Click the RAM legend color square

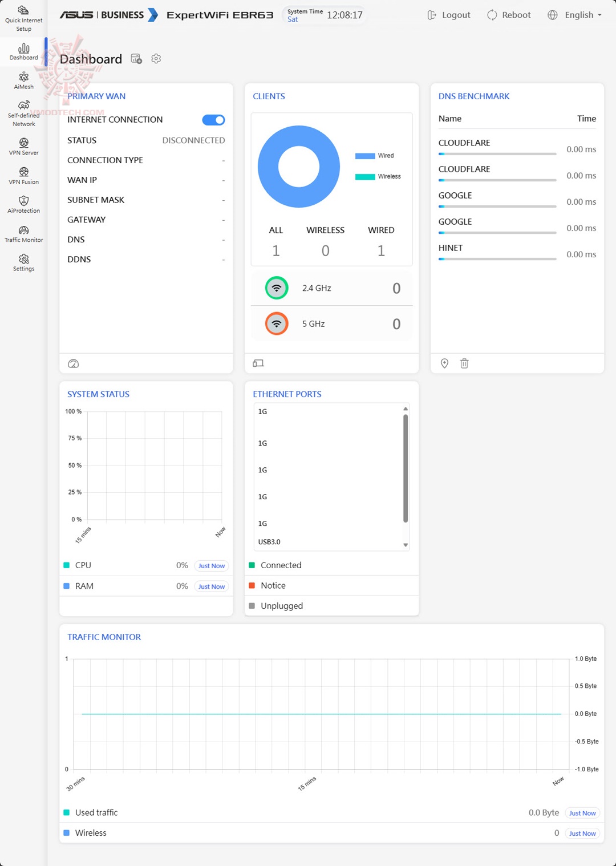pyautogui.click(x=66, y=586)
